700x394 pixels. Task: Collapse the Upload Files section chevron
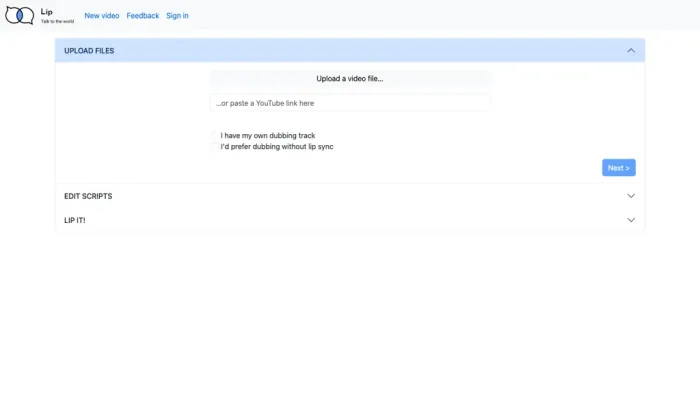coord(631,50)
